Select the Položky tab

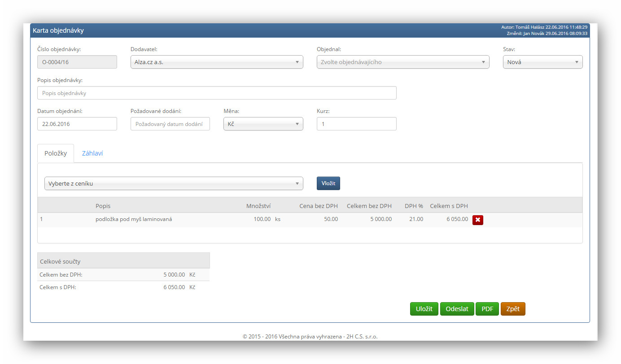(x=56, y=153)
